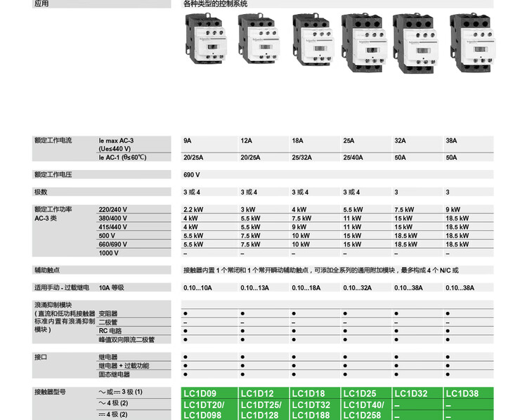Click the 660/690 V row label

[x=113, y=244]
